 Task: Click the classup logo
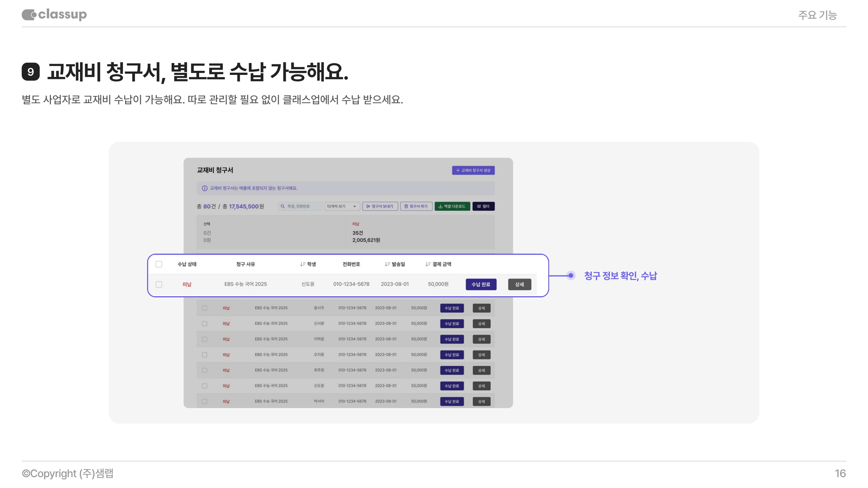[54, 15]
